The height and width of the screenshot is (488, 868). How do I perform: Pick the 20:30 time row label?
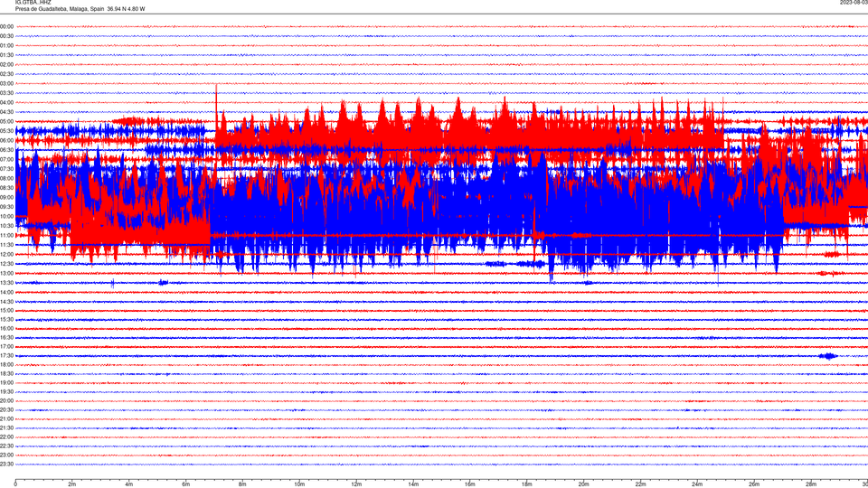click(x=6, y=410)
